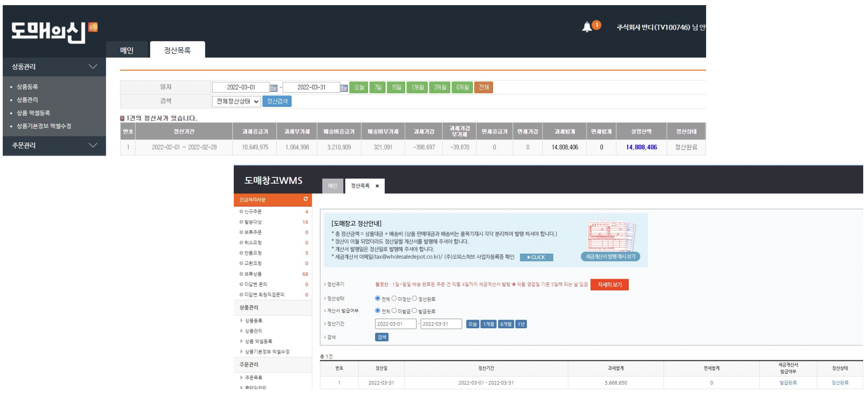Screen dimensions: 868x398
Task: Open the end date calendar picker icon
Action: click(344, 88)
